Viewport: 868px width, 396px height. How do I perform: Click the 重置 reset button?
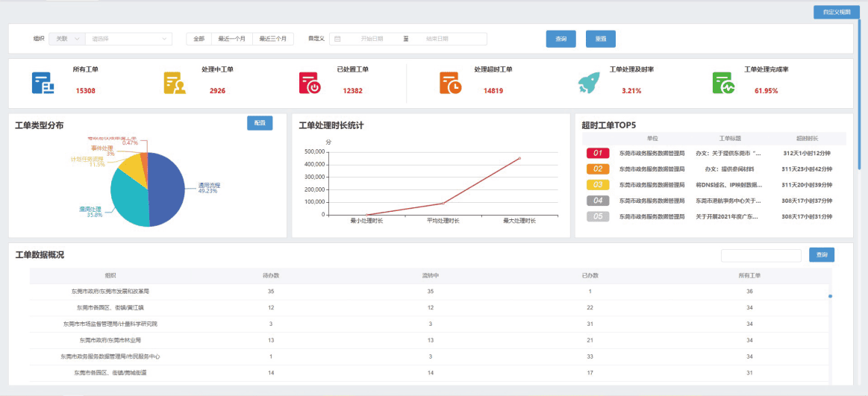[601, 39]
